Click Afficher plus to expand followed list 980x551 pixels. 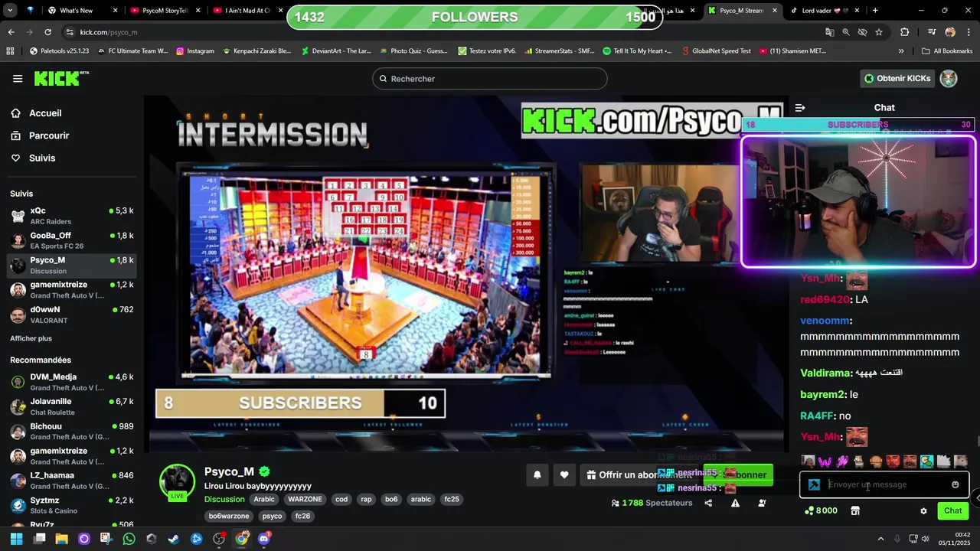pyautogui.click(x=31, y=338)
